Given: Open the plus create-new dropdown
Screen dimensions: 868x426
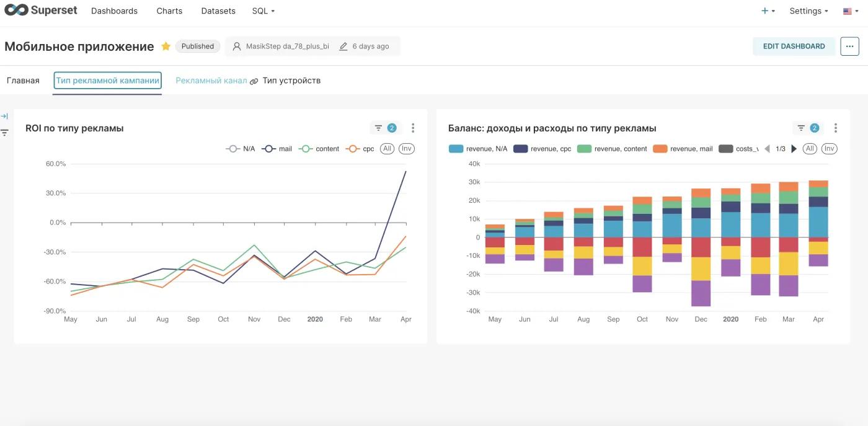Looking at the screenshot, I should coord(768,11).
